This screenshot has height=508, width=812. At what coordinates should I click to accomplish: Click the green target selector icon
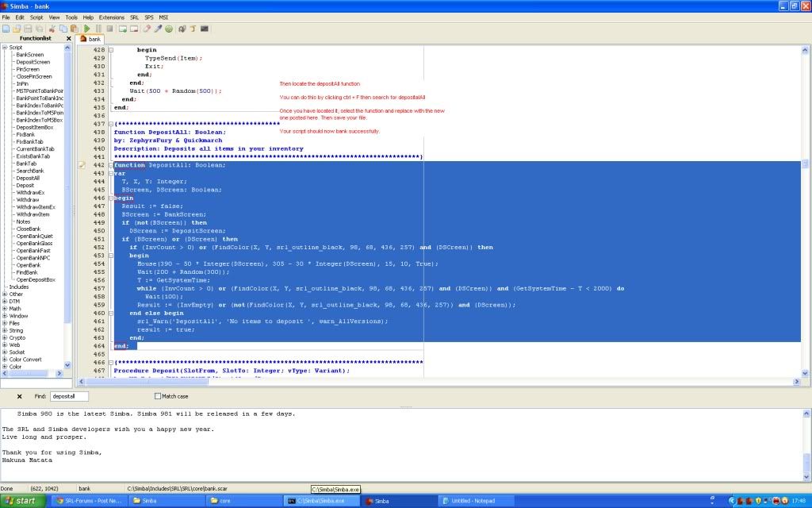coord(169,29)
